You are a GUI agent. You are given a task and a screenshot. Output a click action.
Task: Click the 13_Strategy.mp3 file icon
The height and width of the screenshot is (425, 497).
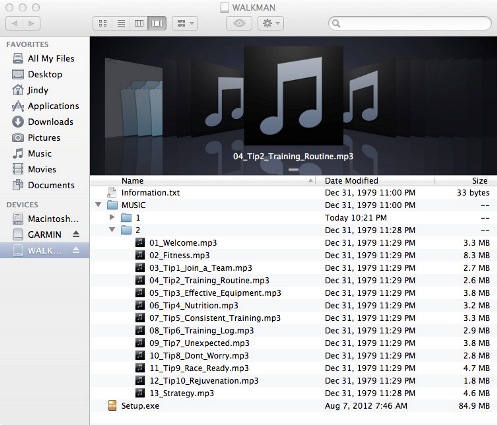click(x=140, y=393)
